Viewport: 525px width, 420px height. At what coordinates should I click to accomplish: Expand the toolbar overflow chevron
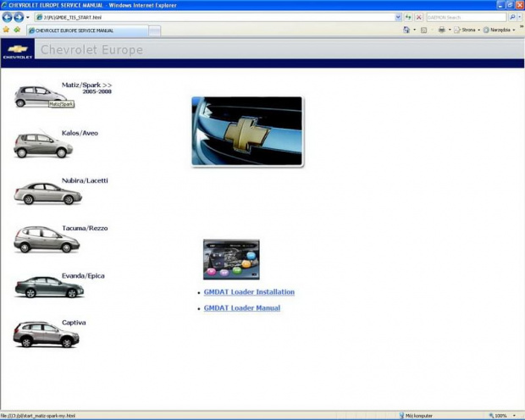[522, 27]
